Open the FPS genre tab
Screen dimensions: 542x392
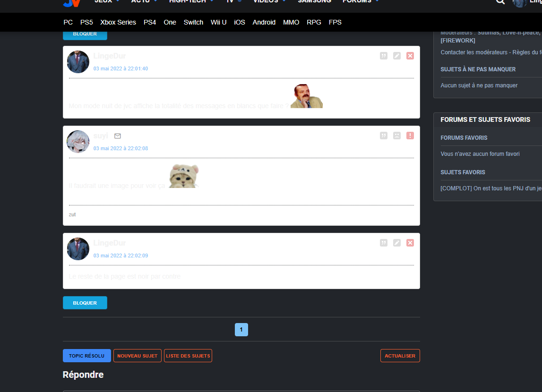pyautogui.click(x=335, y=22)
